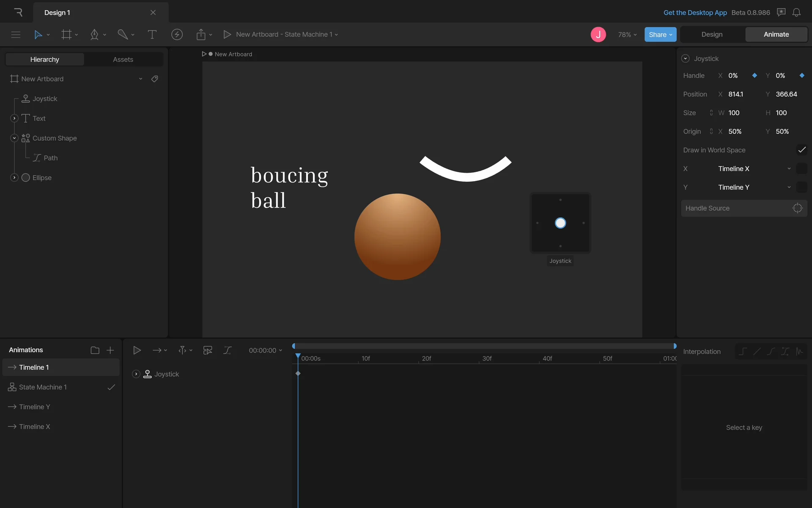Create a new animations folder
The image size is (812, 508).
[95, 350]
